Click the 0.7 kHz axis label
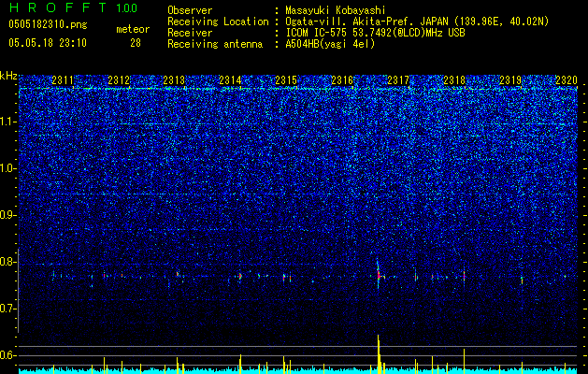Image resolution: width=588 pixels, height=374 pixels. click(x=8, y=309)
